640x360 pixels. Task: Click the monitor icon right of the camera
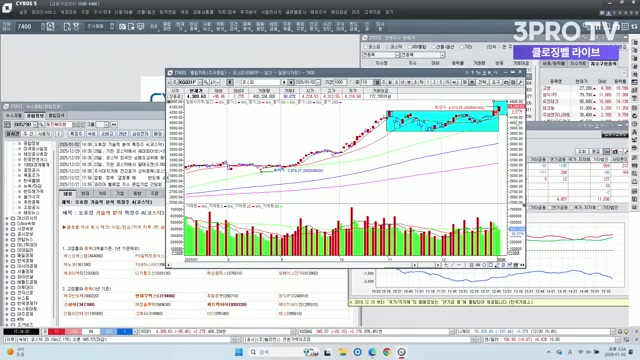140,27
